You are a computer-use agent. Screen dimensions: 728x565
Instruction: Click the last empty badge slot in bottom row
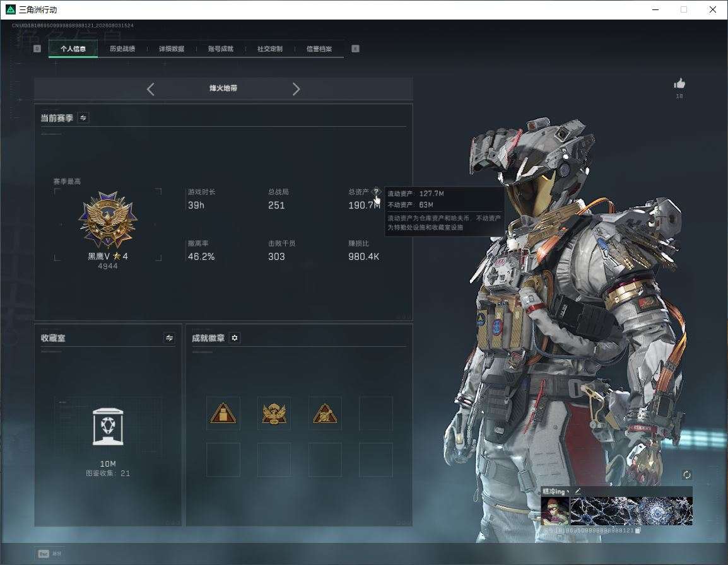[x=375, y=460]
